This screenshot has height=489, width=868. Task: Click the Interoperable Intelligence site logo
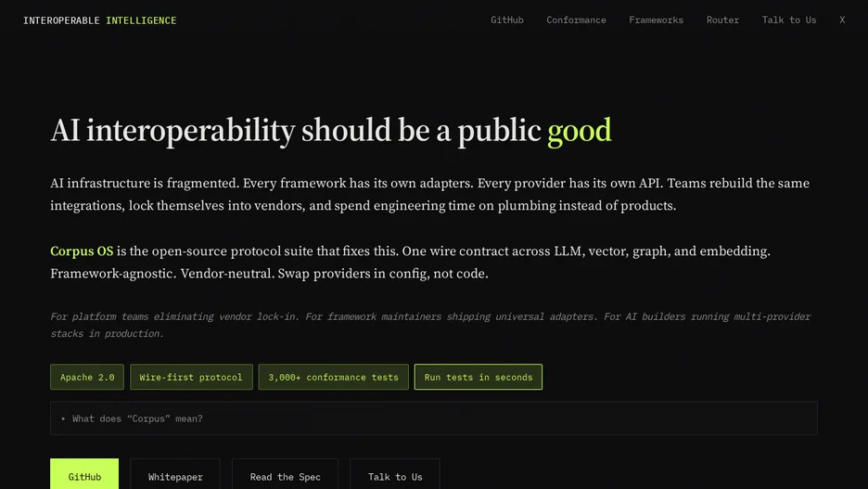(99, 20)
